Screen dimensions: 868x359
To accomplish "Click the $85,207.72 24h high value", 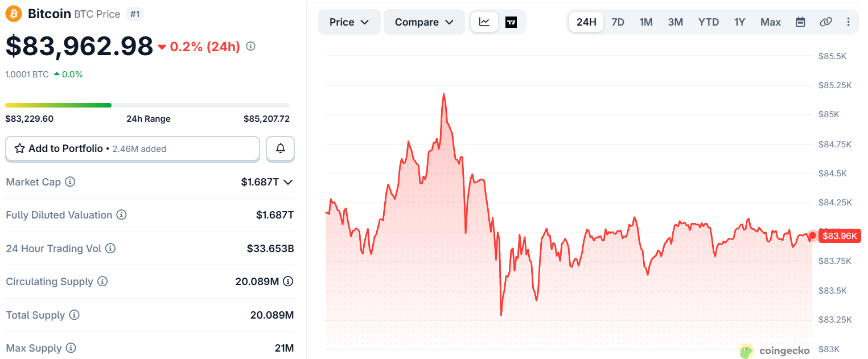I will [x=266, y=119].
